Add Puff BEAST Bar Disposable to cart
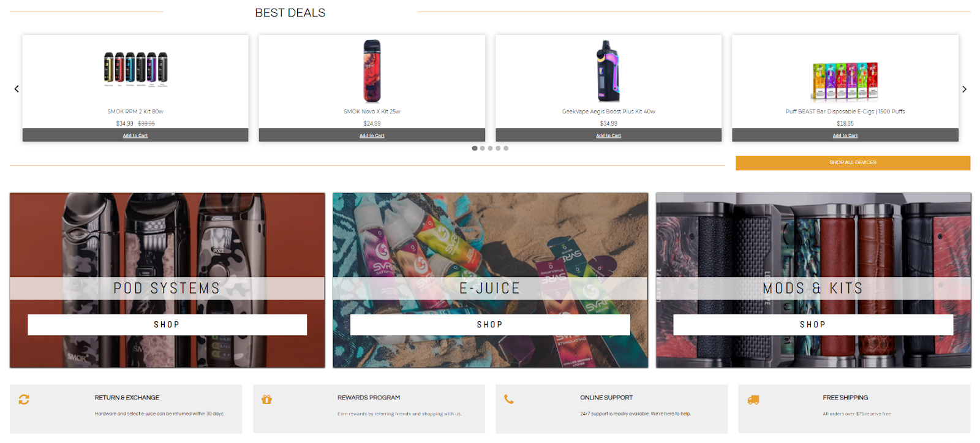 845,135
